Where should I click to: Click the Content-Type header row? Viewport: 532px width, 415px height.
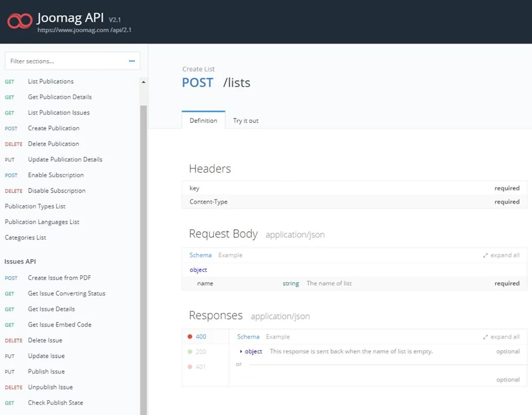pyautogui.click(x=354, y=202)
